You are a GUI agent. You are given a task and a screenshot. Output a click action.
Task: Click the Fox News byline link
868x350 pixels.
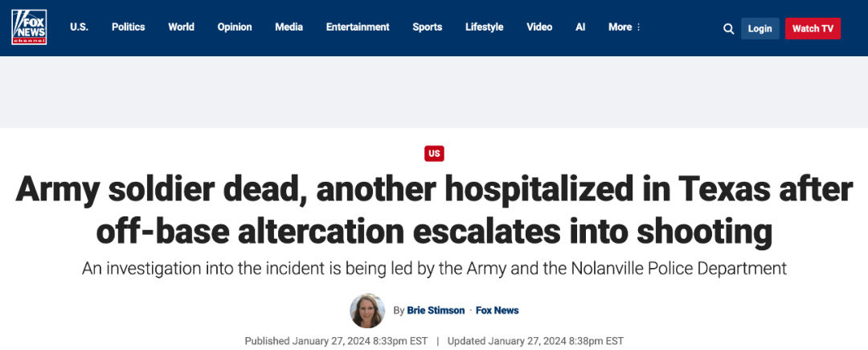tap(497, 311)
